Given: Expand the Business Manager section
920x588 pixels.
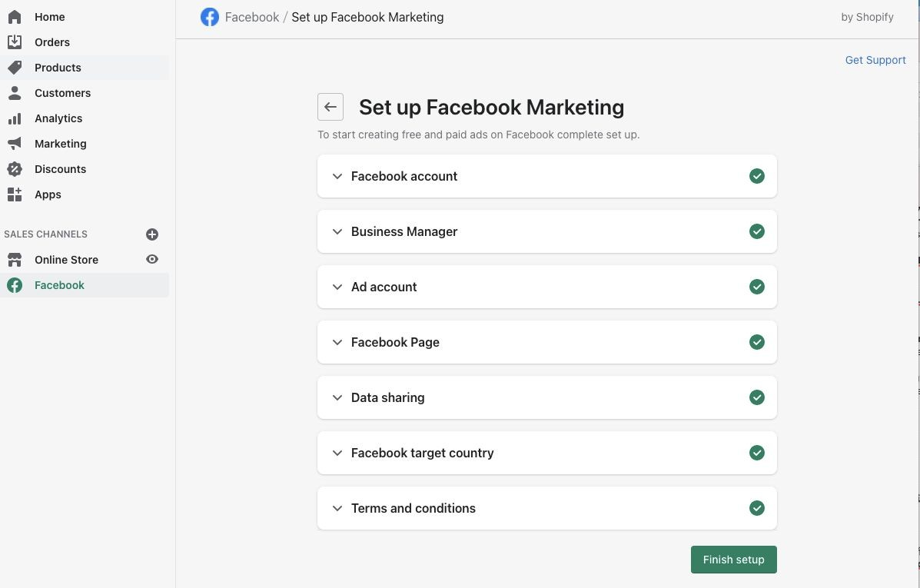Looking at the screenshot, I should (404, 231).
